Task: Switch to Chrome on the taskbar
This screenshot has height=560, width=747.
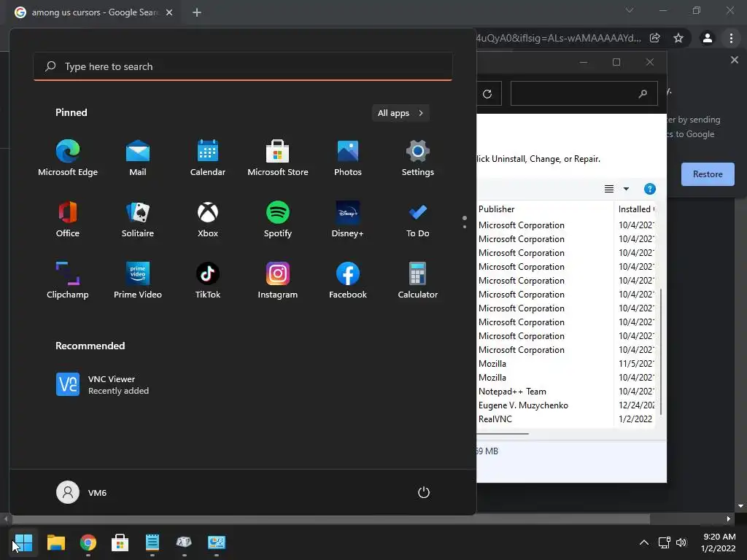Action: [x=88, y=542]
